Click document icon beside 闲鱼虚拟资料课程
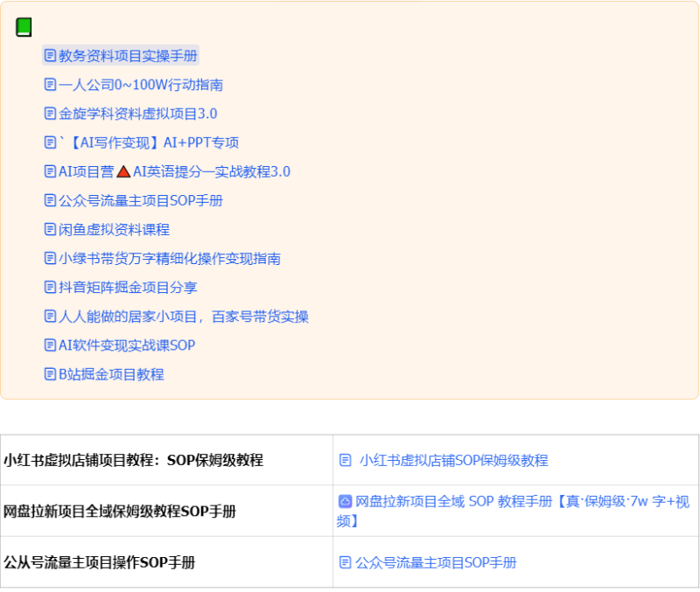Image resolution: width=700 pixels, height=592 pixels. click(x=50, y=229)
